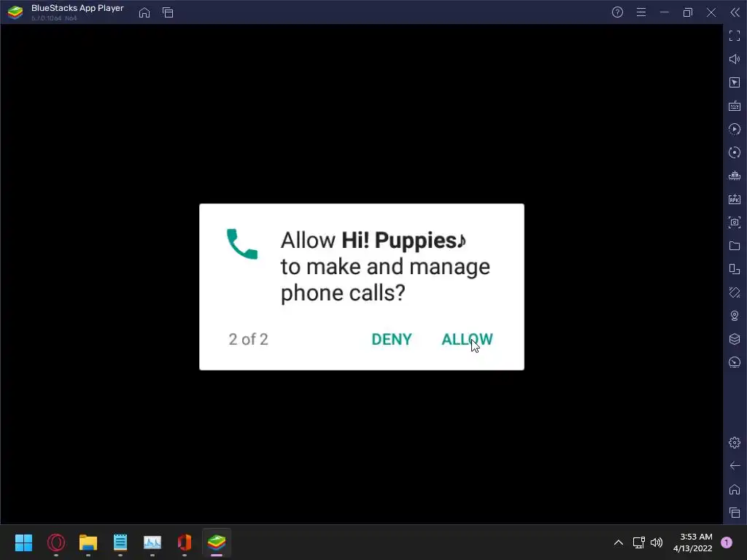Viewport: 747px width, 560px height.
Task: Open the BlueStacks help icon
Action: pos(617,12)
